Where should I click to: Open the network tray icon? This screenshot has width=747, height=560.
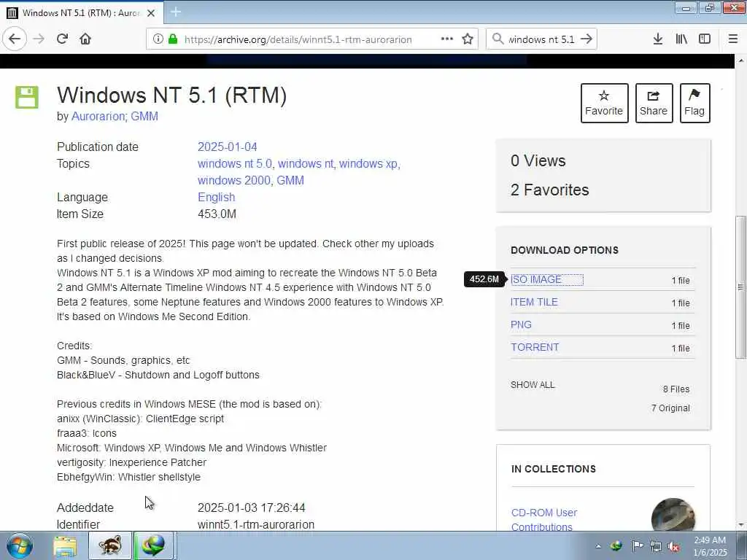pos(656,546)
